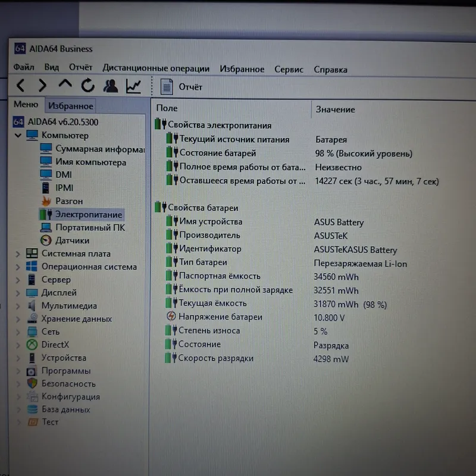Viewport: 476px width, 476px height.
Task: Expand the Операционная система node
Action: [18, 267]
